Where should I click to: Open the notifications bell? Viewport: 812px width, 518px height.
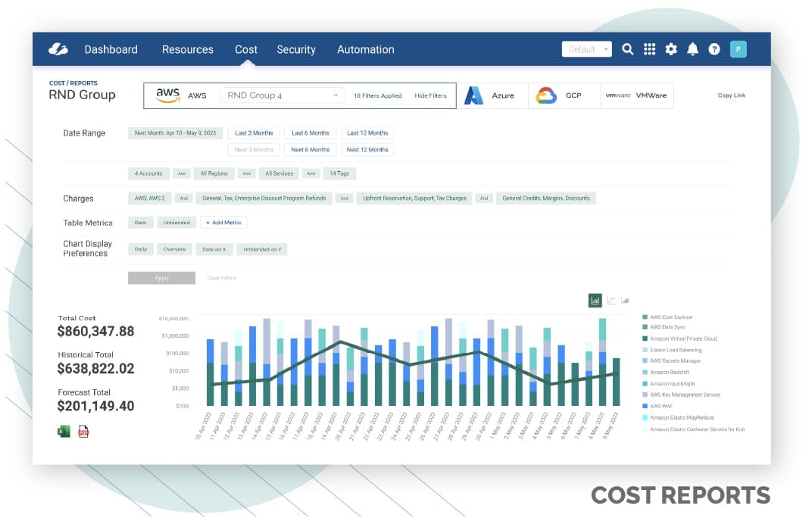click(692, 48)
